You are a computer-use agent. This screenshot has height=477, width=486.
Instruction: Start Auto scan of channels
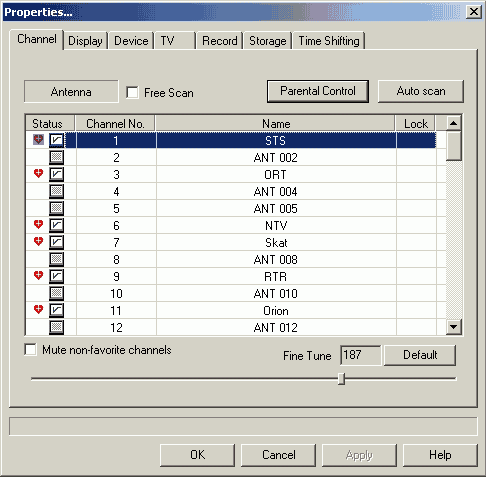(x=421, y=91)
